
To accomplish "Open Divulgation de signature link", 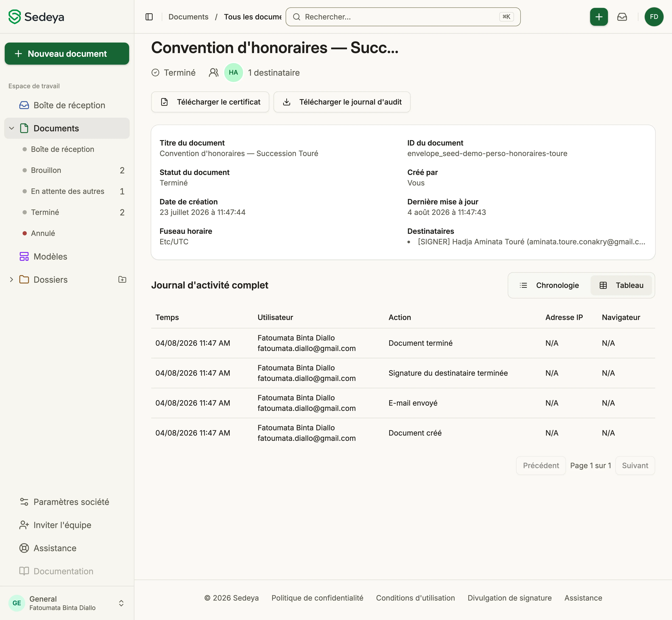I will pyautogui.click(x=509, y=598).
